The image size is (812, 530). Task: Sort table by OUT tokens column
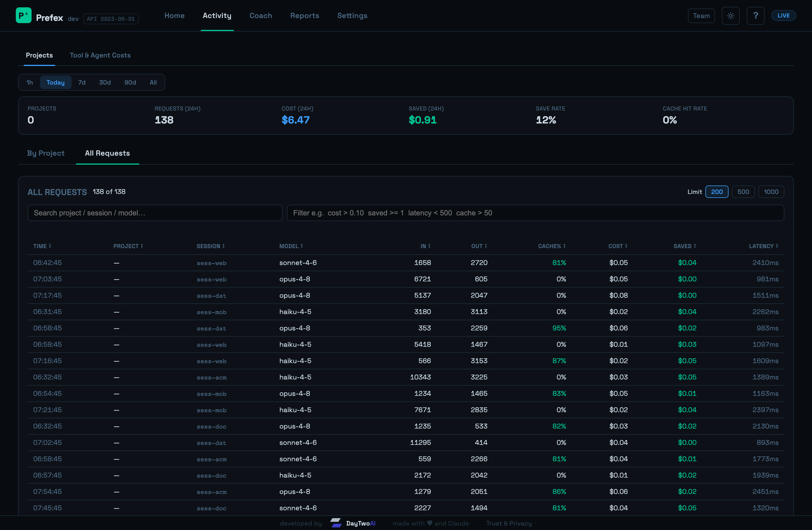(479, 246)
